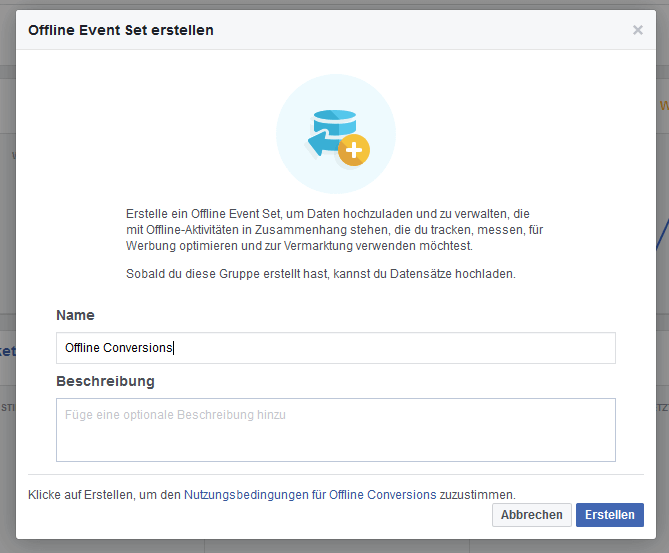
Task: Close the dialog with the X button
Action: pyautogui.click(x=637, y=30)
